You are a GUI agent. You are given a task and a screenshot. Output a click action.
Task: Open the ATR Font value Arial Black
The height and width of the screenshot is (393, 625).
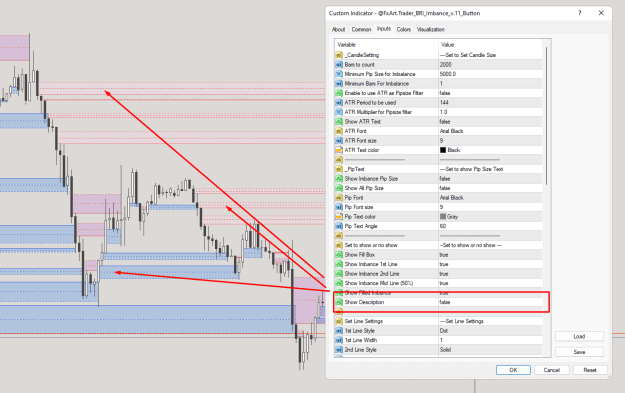pyautogui.click(x=452, y=131)
